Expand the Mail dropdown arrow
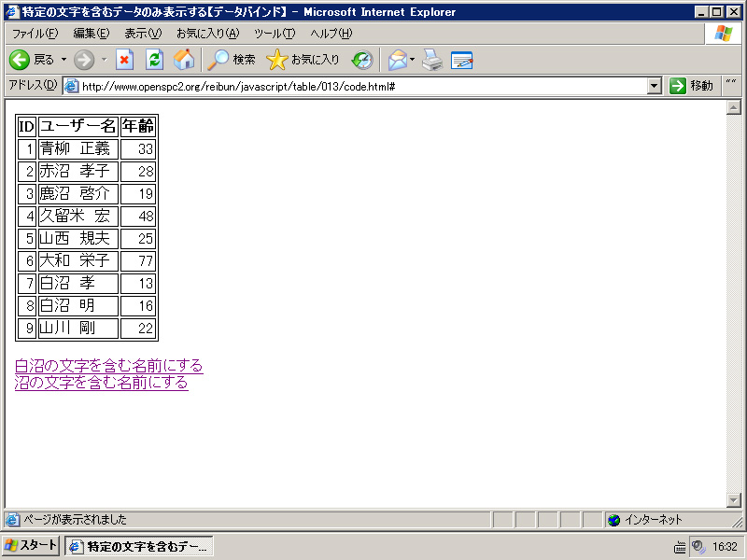747x560 pixels. pyautogui.click(x=412, y=60)
